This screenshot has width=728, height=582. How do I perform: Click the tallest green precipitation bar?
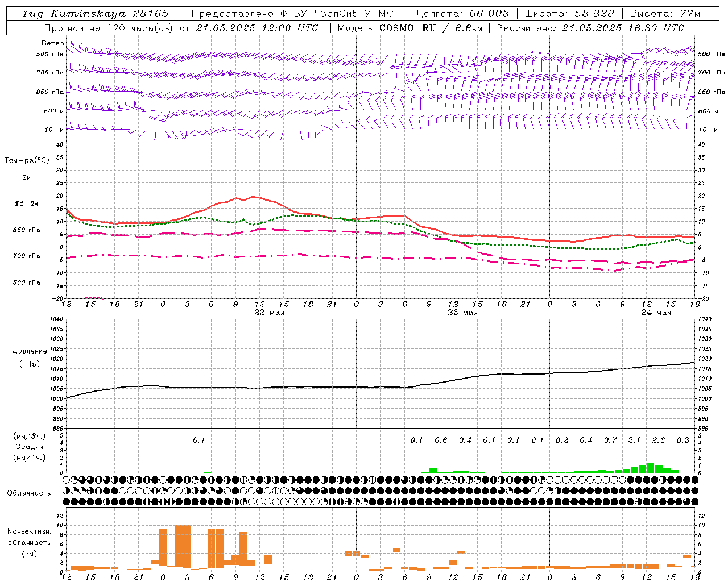pyautogui.click(x=650, y=468)
